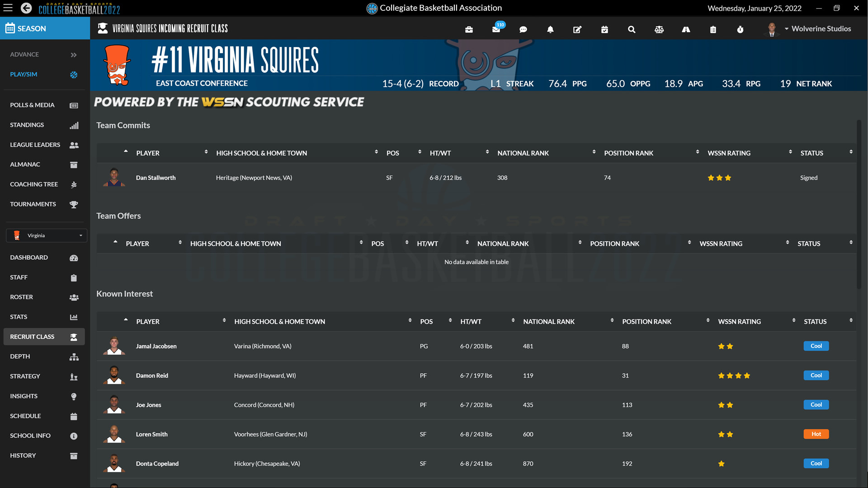Screen dimensions: 868x488
Task: Click the scales icon in the toolbar
Action: (659, 30)
